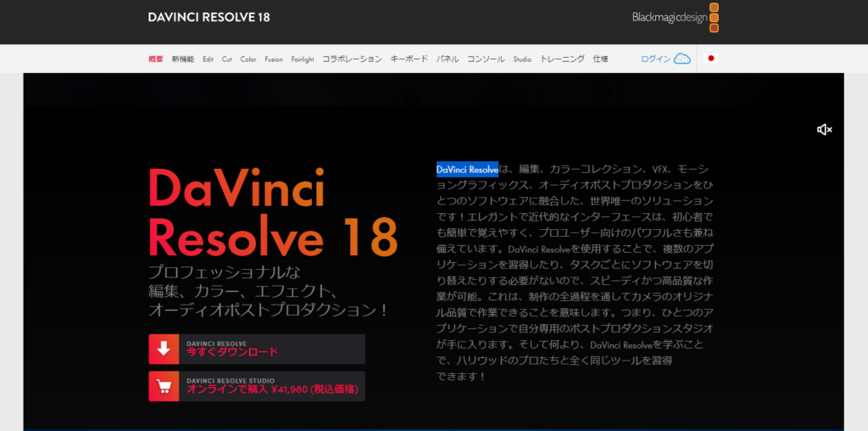The width and height of the screenshot is (868, 431).
Task: Open the 概要 tab
Action: [156, 59]
